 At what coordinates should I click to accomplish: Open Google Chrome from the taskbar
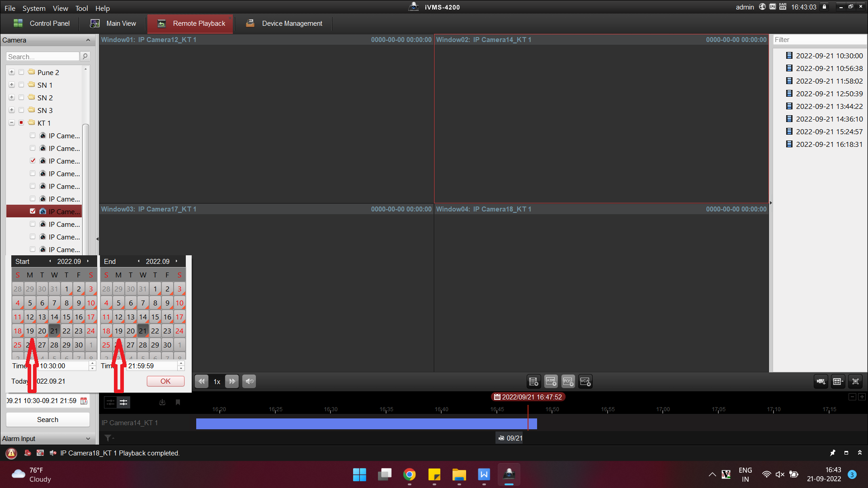tap(410, 474)
